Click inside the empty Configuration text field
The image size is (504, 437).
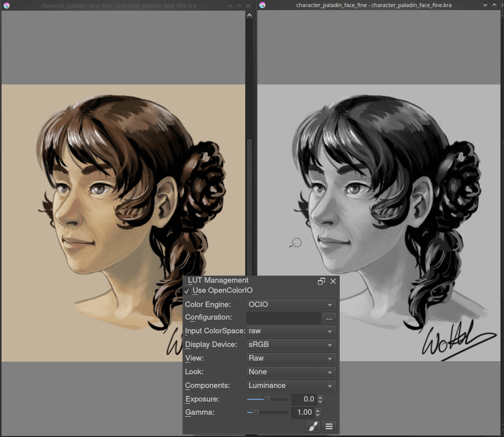[x=283, y=318]
